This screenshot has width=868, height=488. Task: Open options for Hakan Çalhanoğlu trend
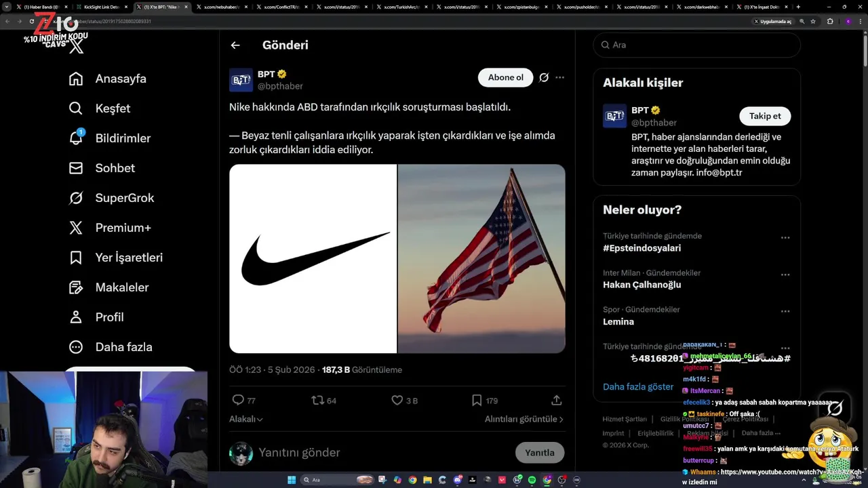click(785, 274)
